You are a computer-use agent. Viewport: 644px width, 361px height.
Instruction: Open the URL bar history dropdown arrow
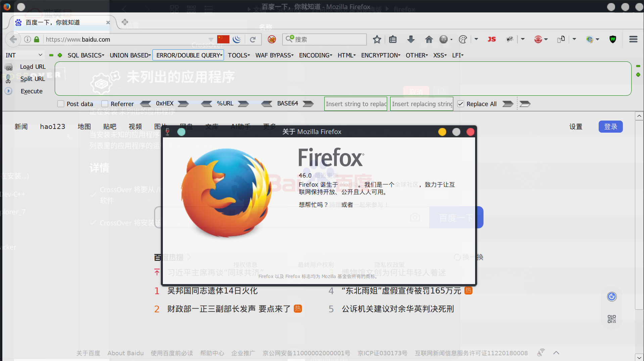pyautogui.click(x=211, y=39)
